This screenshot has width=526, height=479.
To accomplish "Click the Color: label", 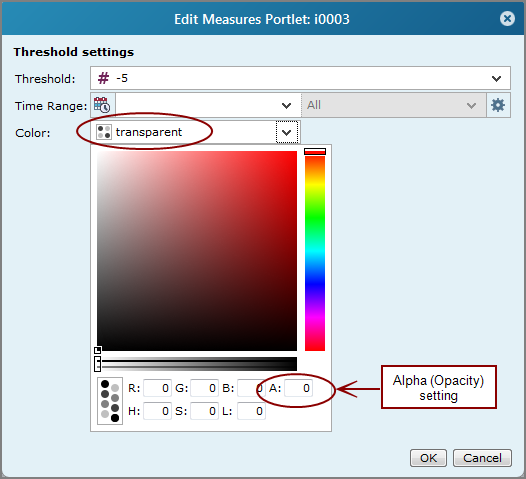I will (x=33, y=133).
